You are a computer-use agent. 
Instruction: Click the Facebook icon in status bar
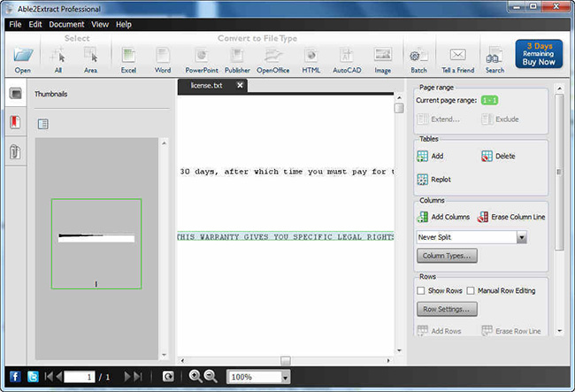coord(15,377)
